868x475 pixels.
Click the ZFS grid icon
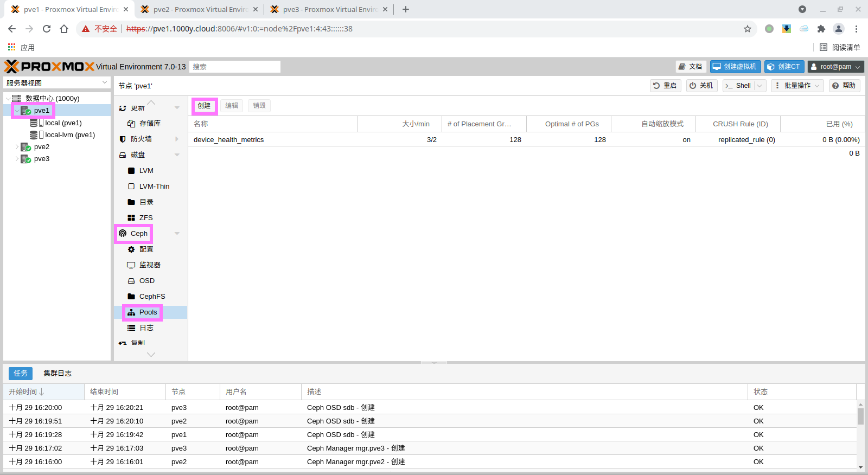click(x=131, y=218)
